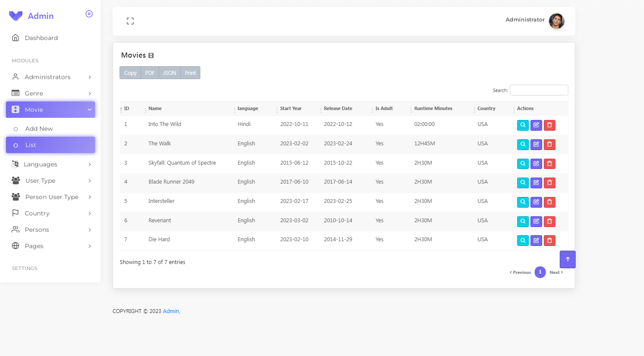Click the Admin logo icon in the sidebar
644x356 pixels.
coord(16,15)
